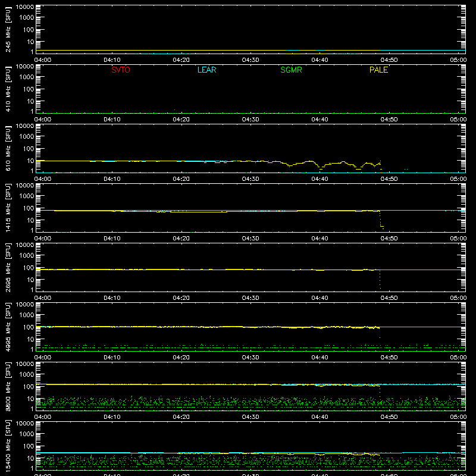Image resolution: width=476 pixels, height=476 pixels.
Task: Click the 1000 y-axis value on the 410 MHz panel
Action: pyautogui.click(x=27, y=77)
